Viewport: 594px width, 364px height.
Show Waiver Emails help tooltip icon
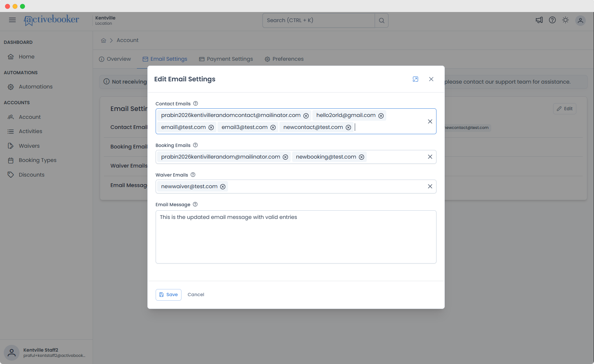pyautogui.click(x=193, y=175)
